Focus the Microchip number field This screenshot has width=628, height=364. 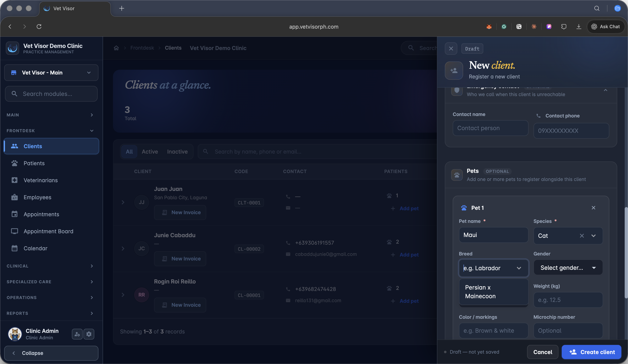coord(568,330)
